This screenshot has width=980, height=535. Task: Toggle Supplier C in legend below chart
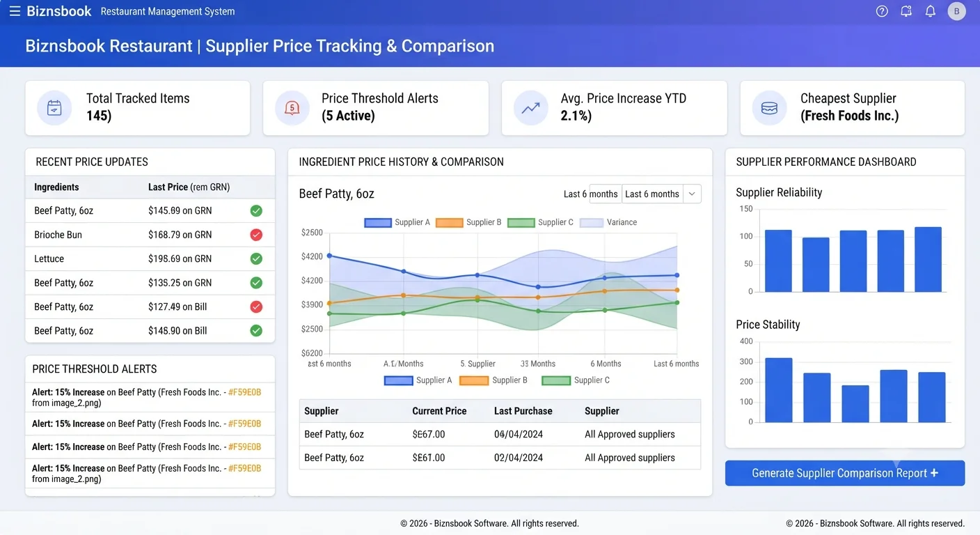click(x=576, y=380)
